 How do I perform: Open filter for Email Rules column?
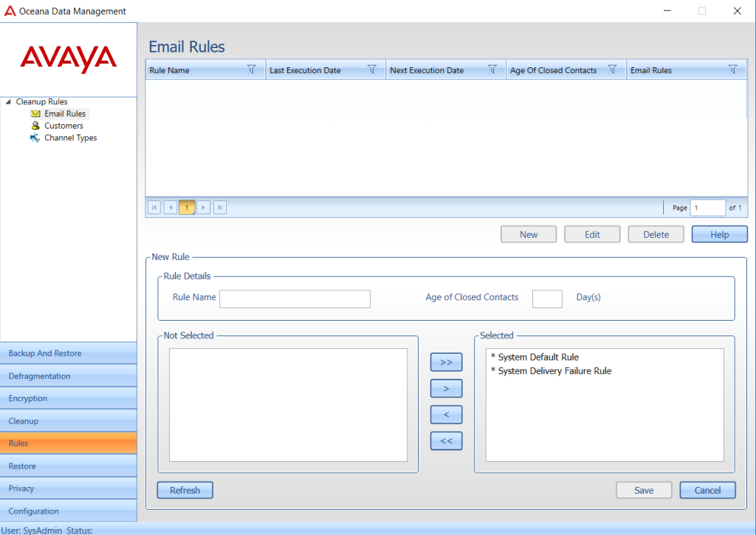(x=733, y=69)
